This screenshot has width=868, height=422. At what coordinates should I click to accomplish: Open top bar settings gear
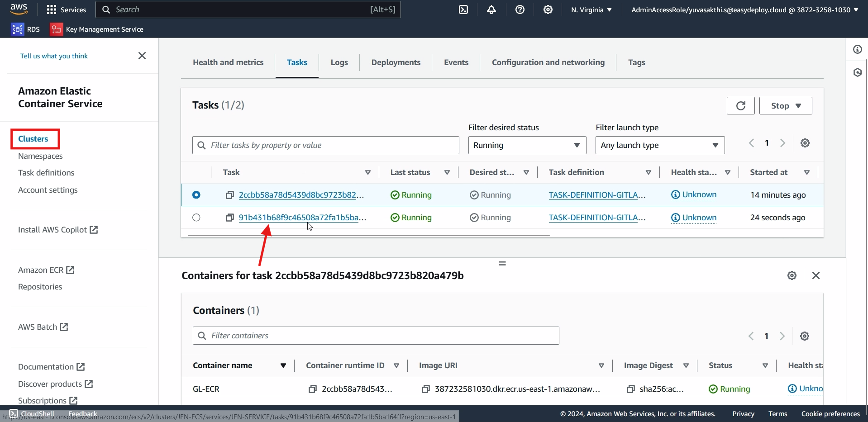[548, 9]
